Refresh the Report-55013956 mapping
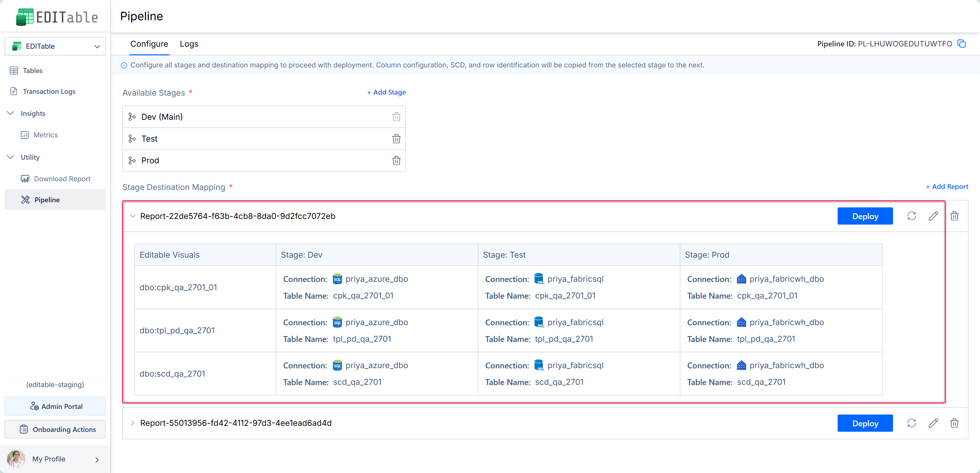 tap(911, 423)
